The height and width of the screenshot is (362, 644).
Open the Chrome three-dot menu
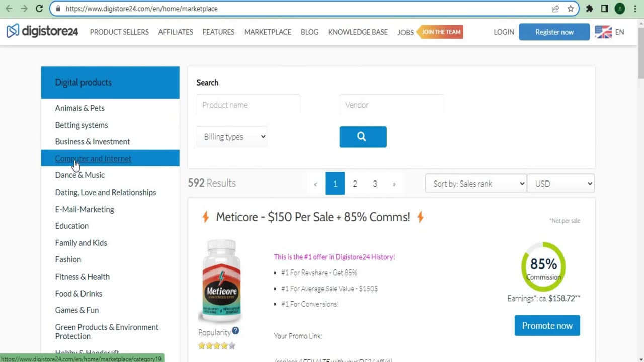coord(635,9)
